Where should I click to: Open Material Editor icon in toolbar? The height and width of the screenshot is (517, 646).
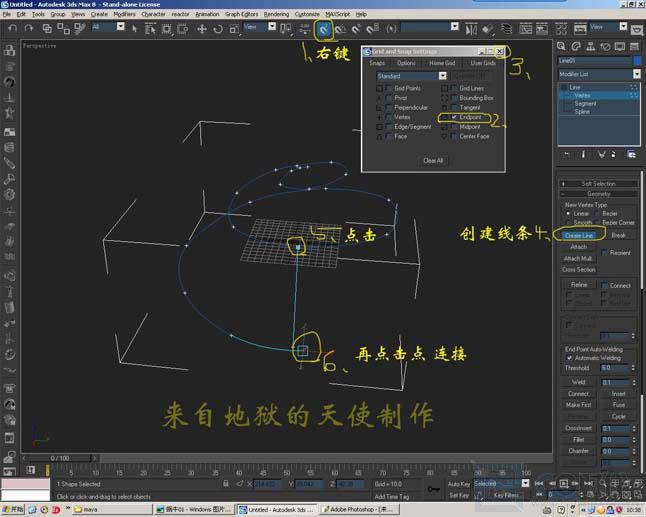[561, 29]
